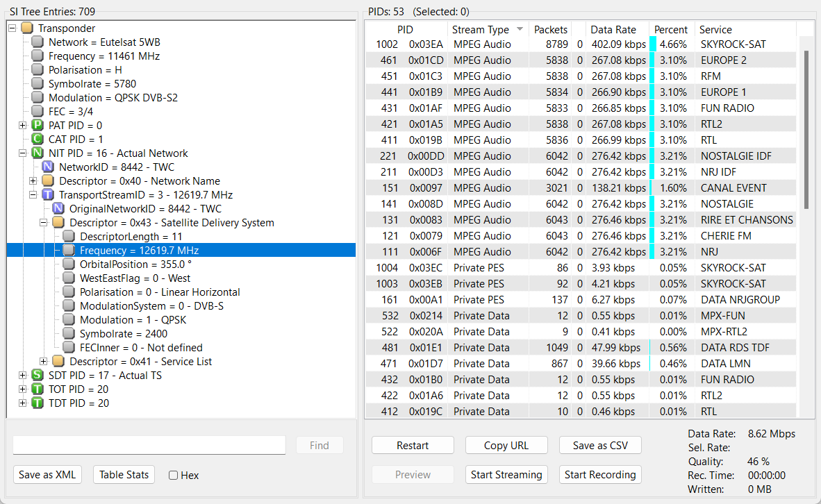Click Start Recording button
Viewport: 821px width, 504px height.
[600, 475]
